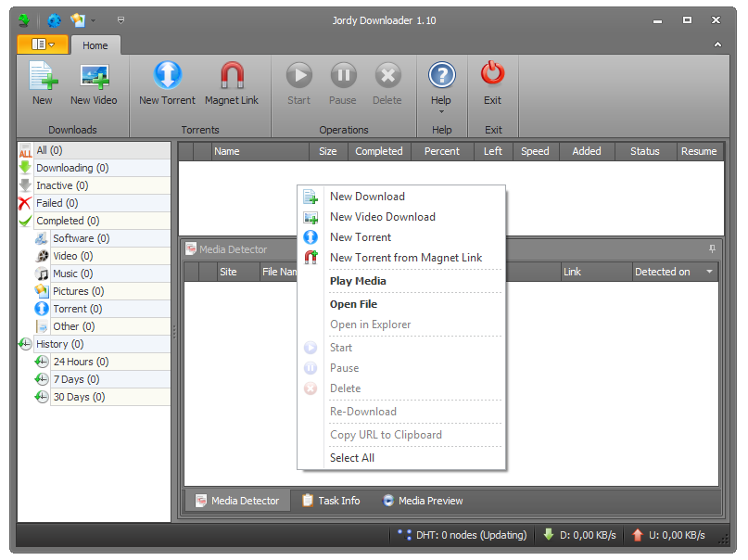
Task: Click the Software category icon
Action: click(x=42, y=238)
